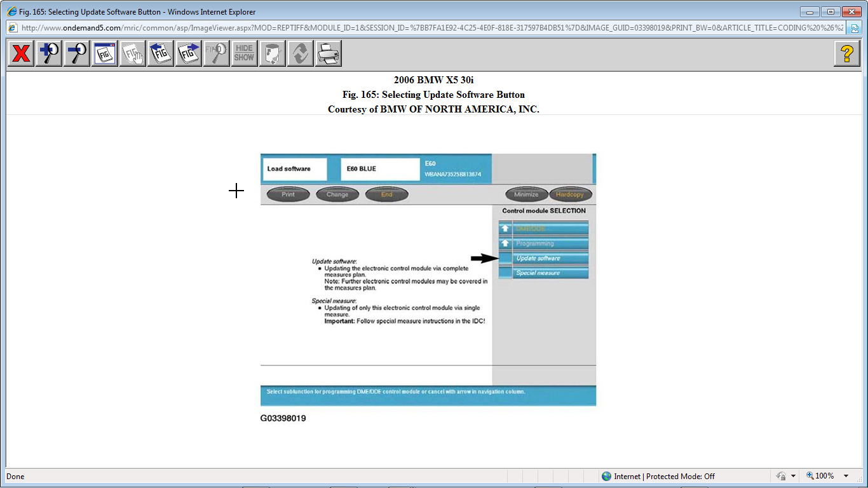Go to the next figure

click(188, 53)
